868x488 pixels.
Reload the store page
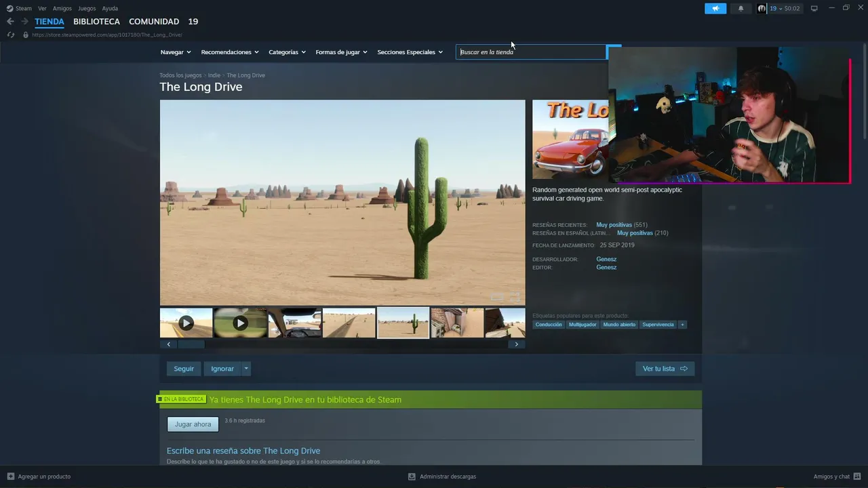[x=10, y=35]
